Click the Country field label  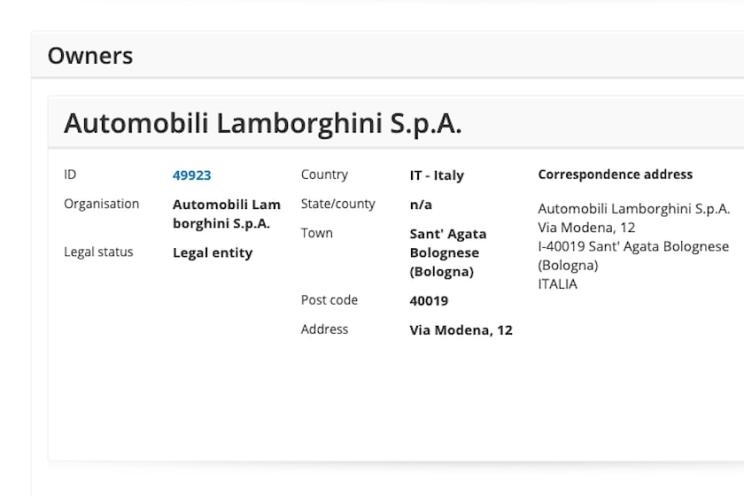(x=324, y=175)
